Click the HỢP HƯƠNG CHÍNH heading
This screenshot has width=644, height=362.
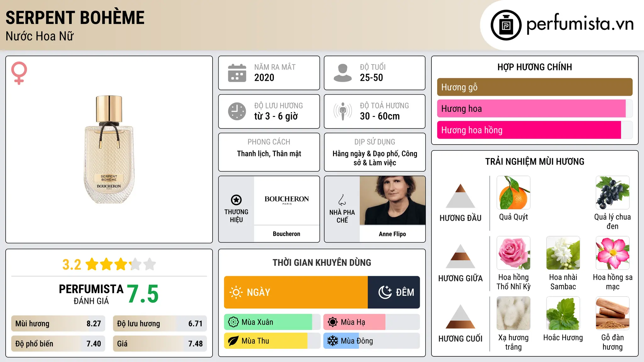click(x=535, y=67)
